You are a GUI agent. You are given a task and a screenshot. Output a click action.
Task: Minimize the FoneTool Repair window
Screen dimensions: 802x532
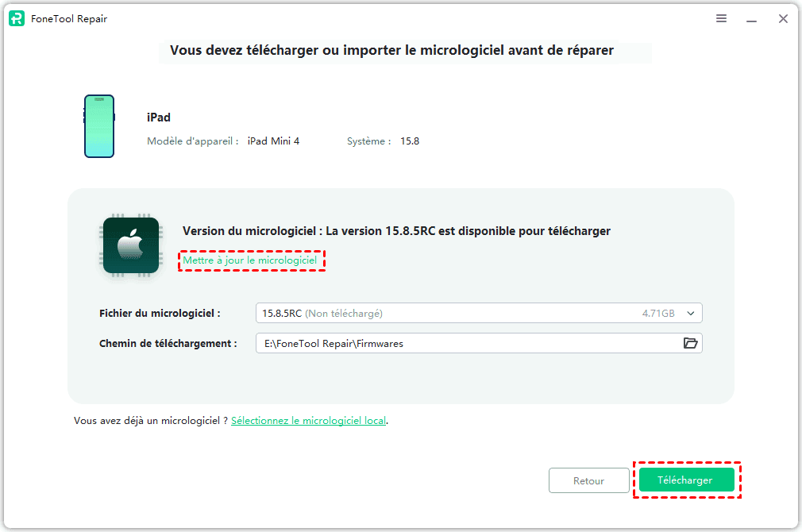coord(752,19)
